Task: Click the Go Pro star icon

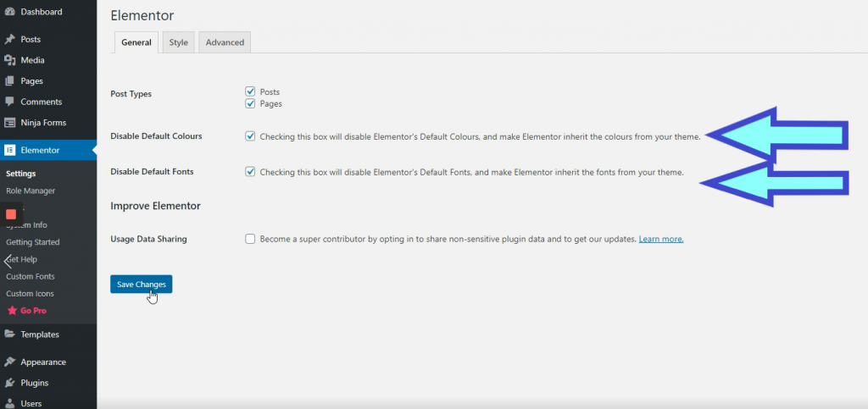Action: pos(12,311)
